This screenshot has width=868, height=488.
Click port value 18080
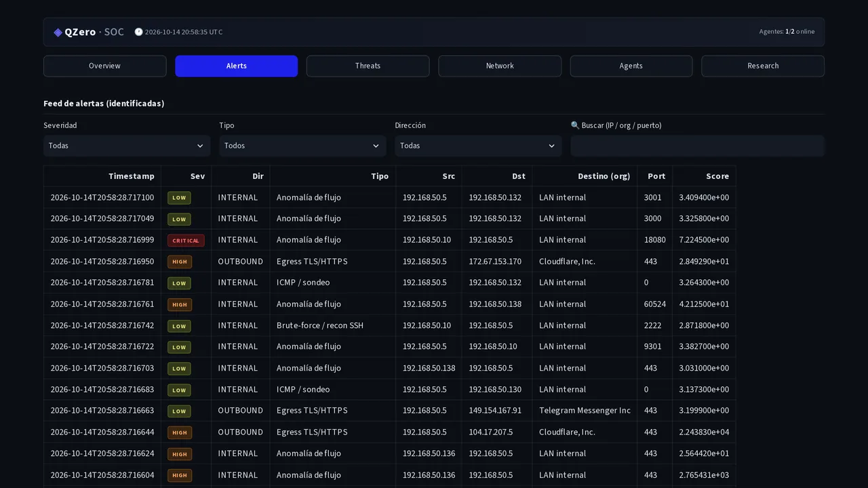[655, 240]
